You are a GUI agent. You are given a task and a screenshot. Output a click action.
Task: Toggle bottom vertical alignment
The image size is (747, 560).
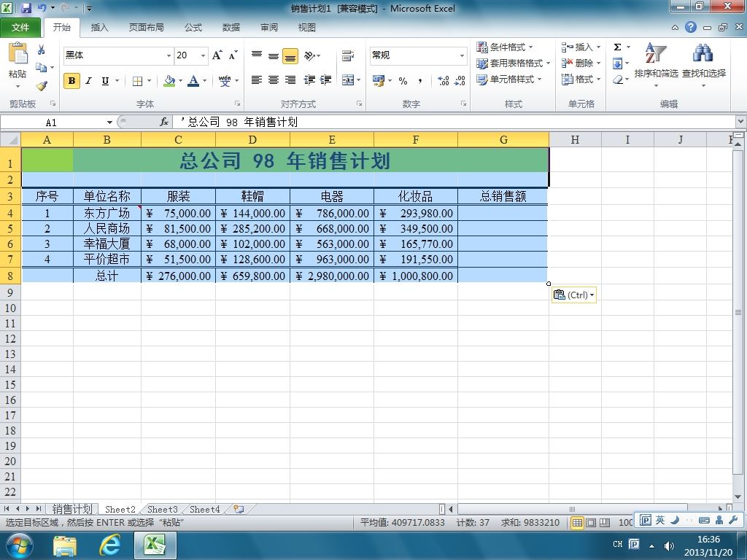pyautogui.click(x=290, y=56)
